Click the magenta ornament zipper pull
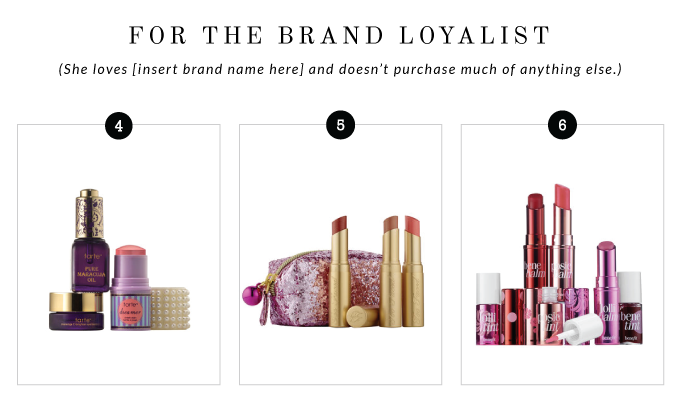This screenshot has height=393, width=680. [x=251, y=295]
